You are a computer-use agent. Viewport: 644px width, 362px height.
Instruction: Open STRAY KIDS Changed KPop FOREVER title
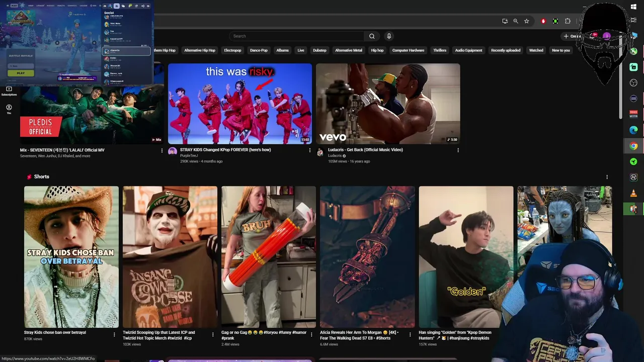225,150
